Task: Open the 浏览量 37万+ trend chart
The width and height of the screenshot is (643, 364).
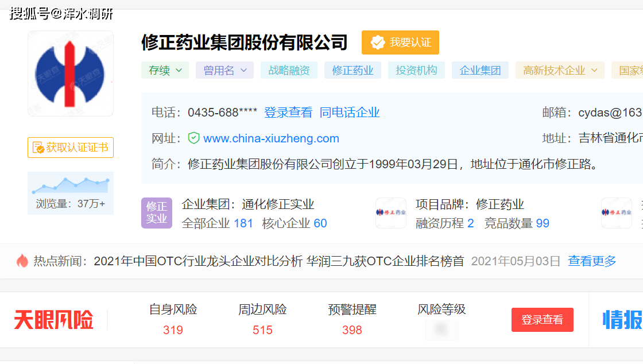Action: [x=71, y=193]
